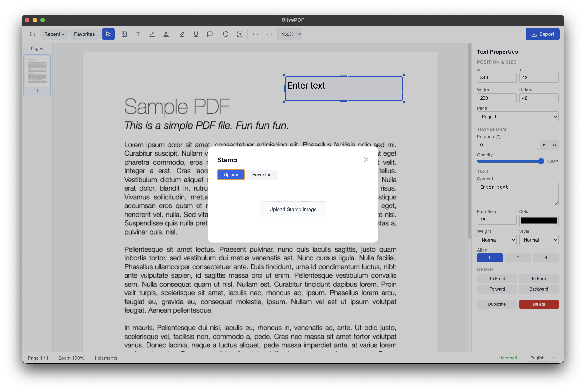Select the Redaction shield tool
The image size is (586, 392).
tap(226, 34)
